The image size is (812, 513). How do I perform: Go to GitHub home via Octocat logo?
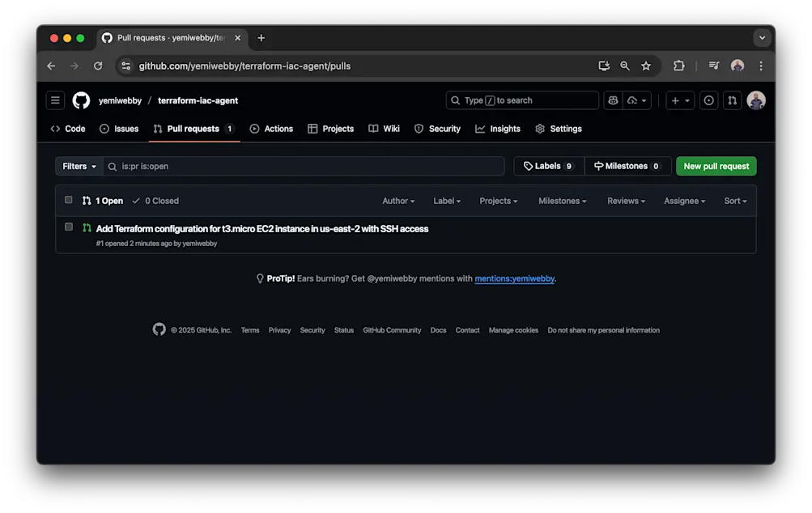(81, 100)
